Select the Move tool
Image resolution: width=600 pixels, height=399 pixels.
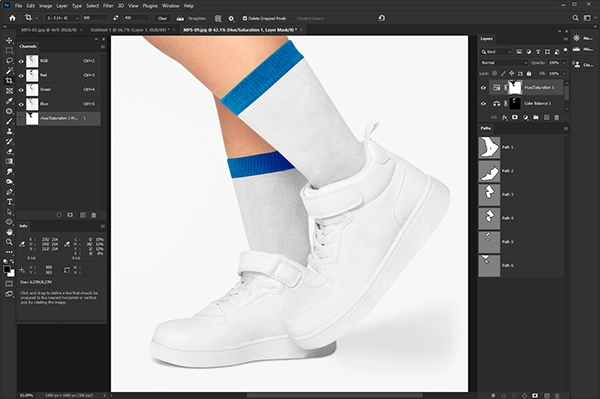point(9,40)
